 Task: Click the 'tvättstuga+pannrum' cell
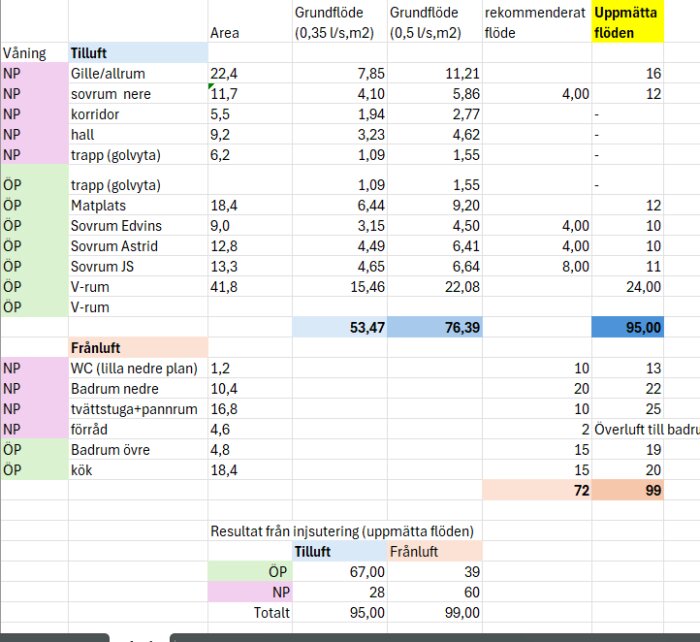click(x=138, y=409)
